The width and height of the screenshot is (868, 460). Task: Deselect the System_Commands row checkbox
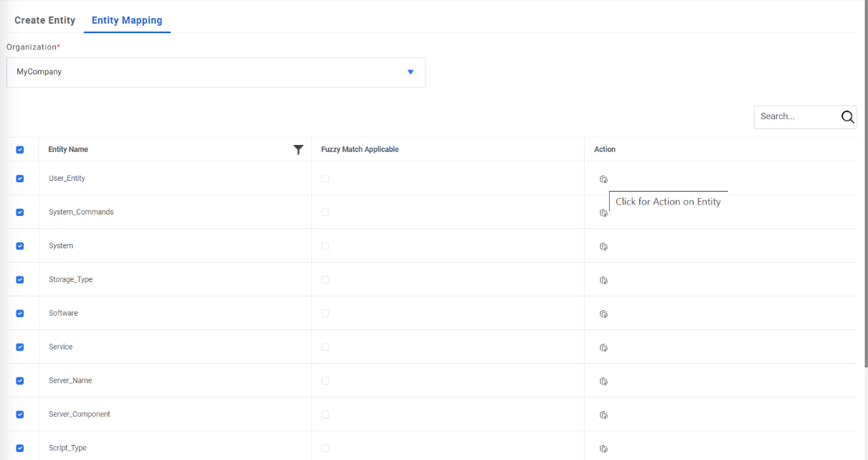coord(20,212)
